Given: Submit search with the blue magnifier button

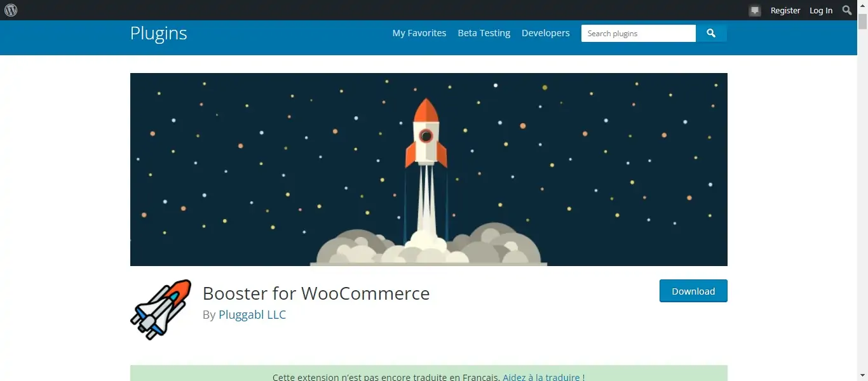Looking at the screenshot, I should (x=711, y=34).
